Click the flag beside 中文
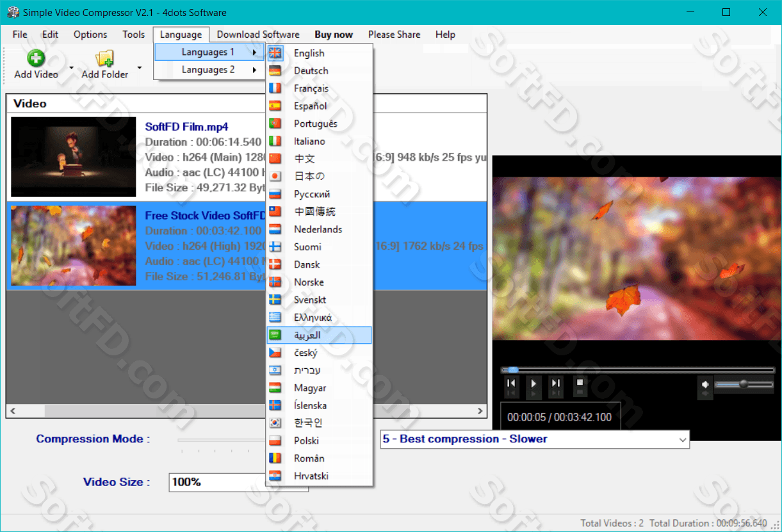 click(x=275, y=159)
